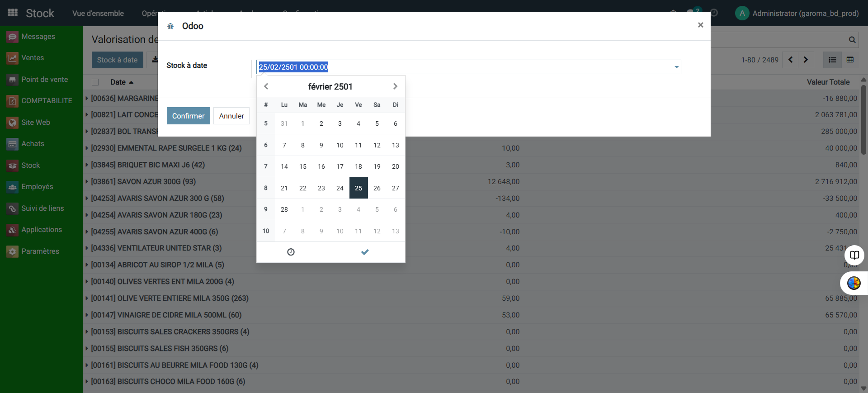The width and height of the screenshot is (868, 393).
Task: Switch to list view icon
Action: pyautogui.click(x=832, y=60)
